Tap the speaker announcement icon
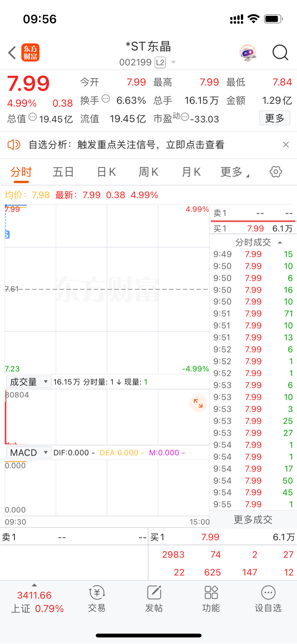 pos(14,145)
